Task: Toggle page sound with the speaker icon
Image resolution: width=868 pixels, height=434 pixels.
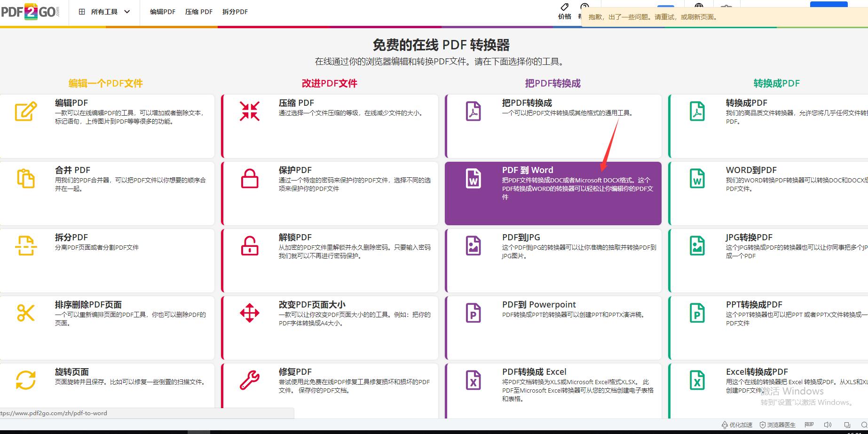Action: click(829, 425)
